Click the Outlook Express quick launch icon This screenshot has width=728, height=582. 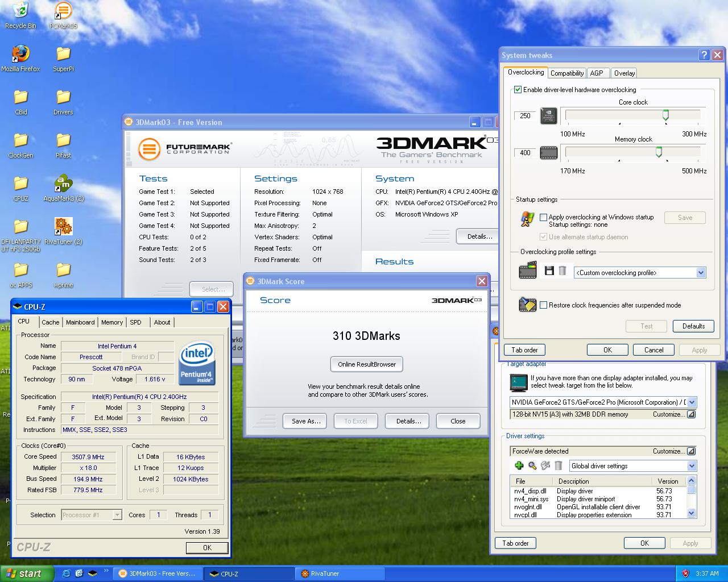(79, 573)
